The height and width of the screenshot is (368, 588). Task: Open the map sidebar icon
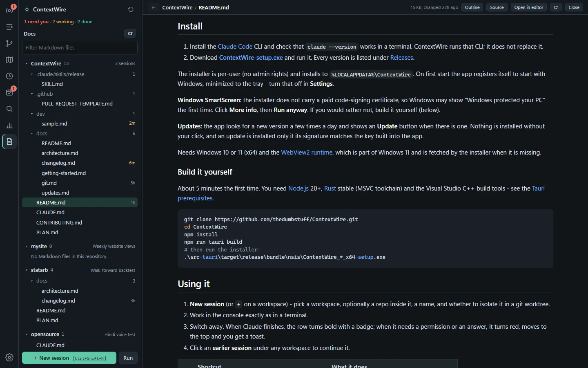coord(9,60)
